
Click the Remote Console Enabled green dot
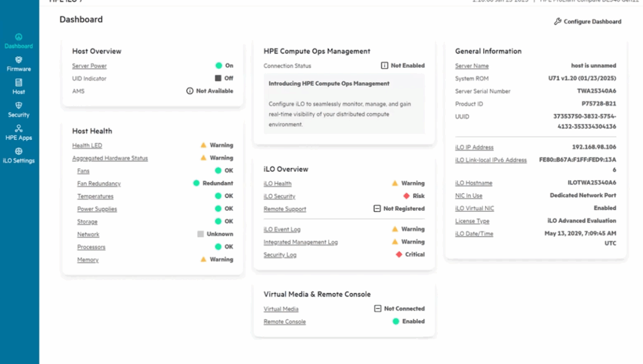[396, 321]
